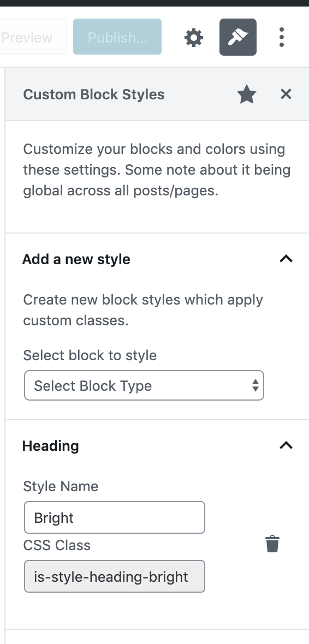Click the Preview button
The image size is (309, 644).
27,37
